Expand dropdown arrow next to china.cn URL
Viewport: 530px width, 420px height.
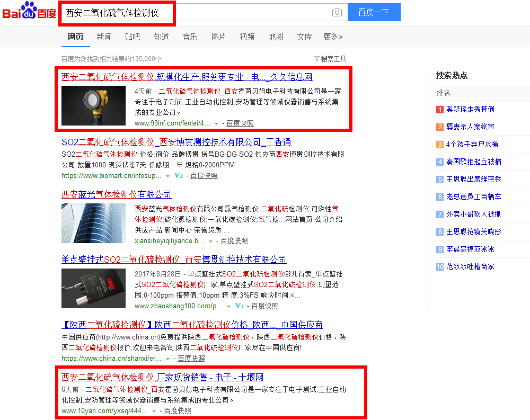(x=167, y=359)
